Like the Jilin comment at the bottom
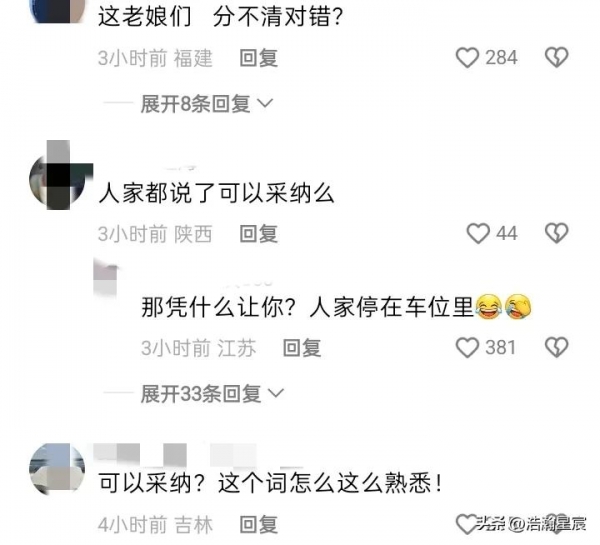Image resolution: width=600 pixels, height=545 pixels. tap(466, 524)
